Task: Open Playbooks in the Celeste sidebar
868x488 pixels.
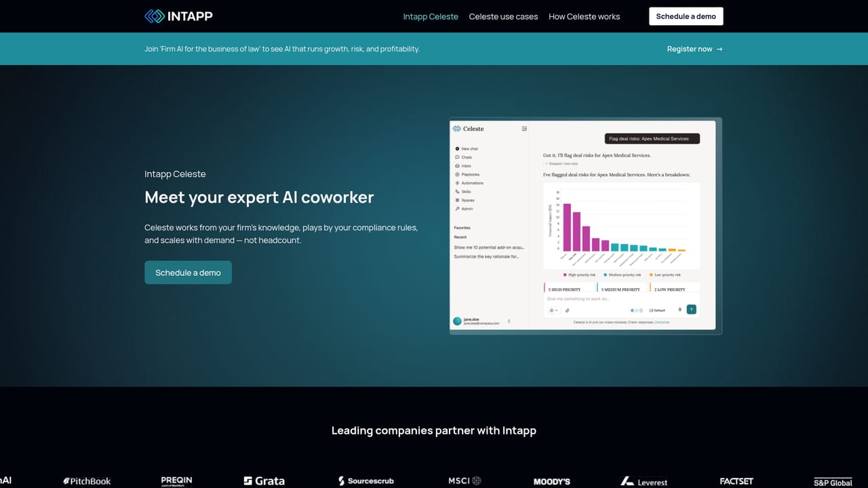Action: 469,174
